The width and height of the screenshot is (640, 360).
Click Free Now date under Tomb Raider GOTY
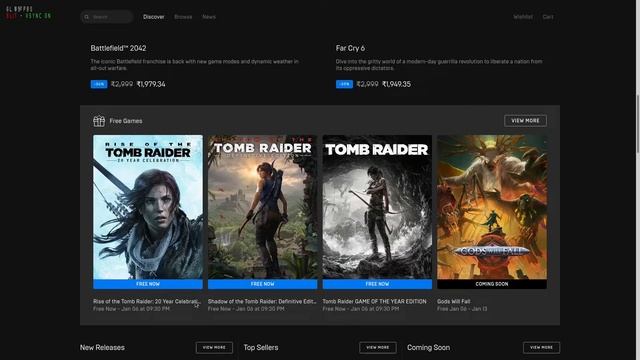361,309
